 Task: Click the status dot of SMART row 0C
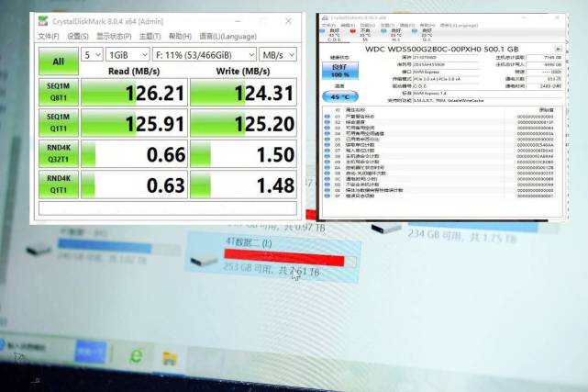(x=327, y=179)
